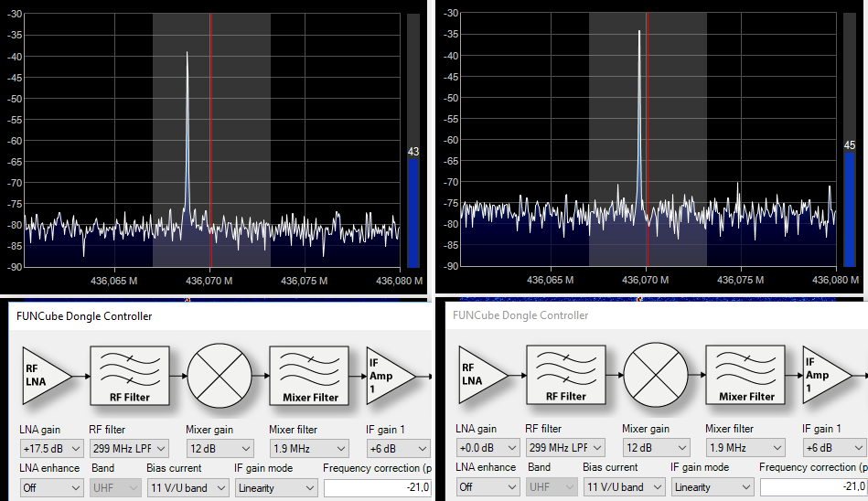The height and width of the screenshot is (501, 868).
Task: Click mixer circle symbol in right controller
Action: coord(656,374)
